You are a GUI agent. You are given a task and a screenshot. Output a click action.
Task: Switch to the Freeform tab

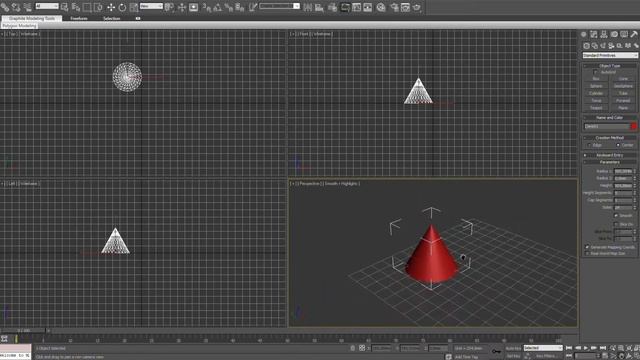pyautogui.click(x=79, y=19)
